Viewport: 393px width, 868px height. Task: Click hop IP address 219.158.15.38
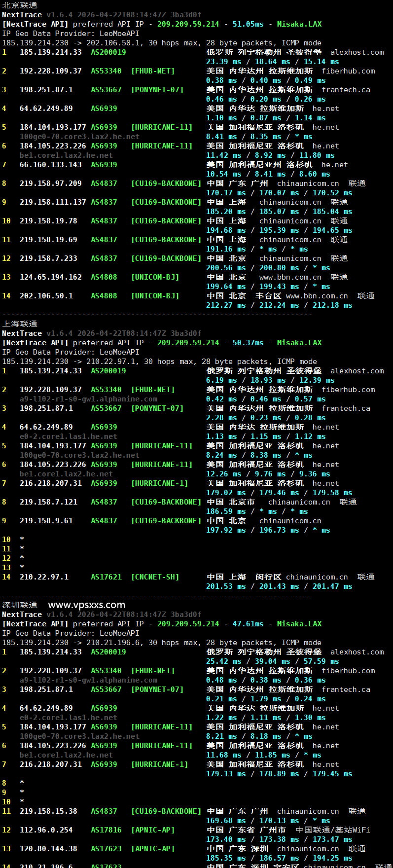click(x=48, y=811)
